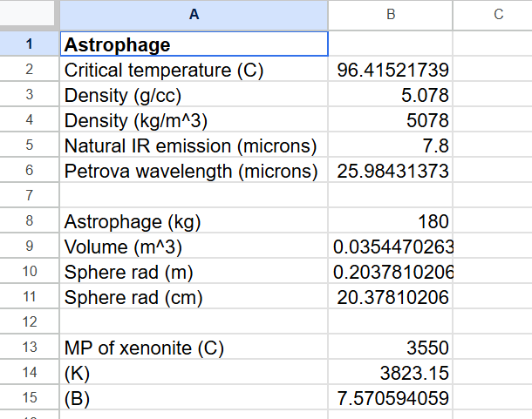
Task: Select row 4 header
Action: [30, 119]
